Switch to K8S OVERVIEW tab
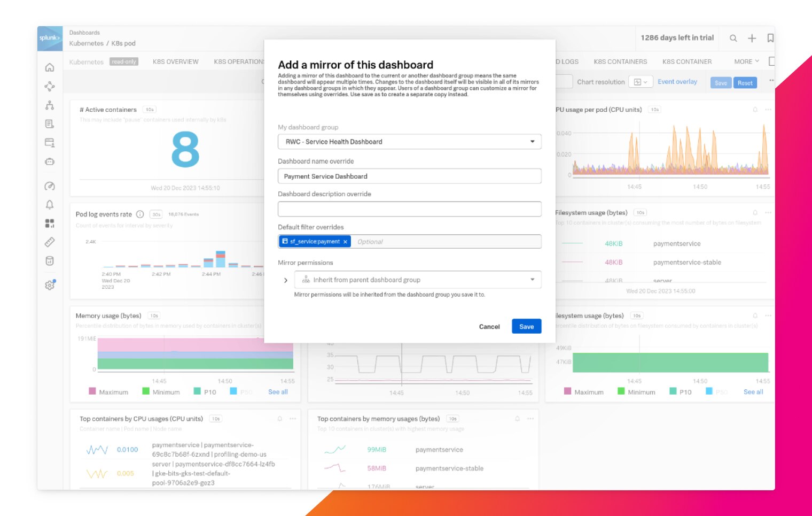This screenshot has width=812, height=516. pyautogui.click(x=175, y=62)
